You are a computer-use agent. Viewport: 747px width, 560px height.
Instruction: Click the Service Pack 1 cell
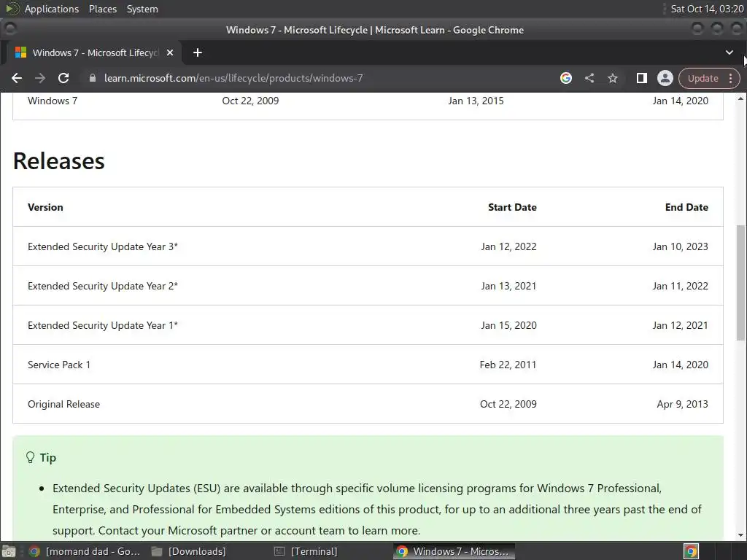point(58,365)
